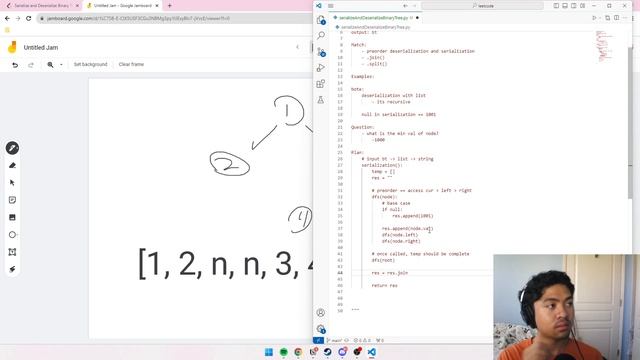Reload the Jamboard page
This screenshot has width=640, height=360.
coord(29,18)
